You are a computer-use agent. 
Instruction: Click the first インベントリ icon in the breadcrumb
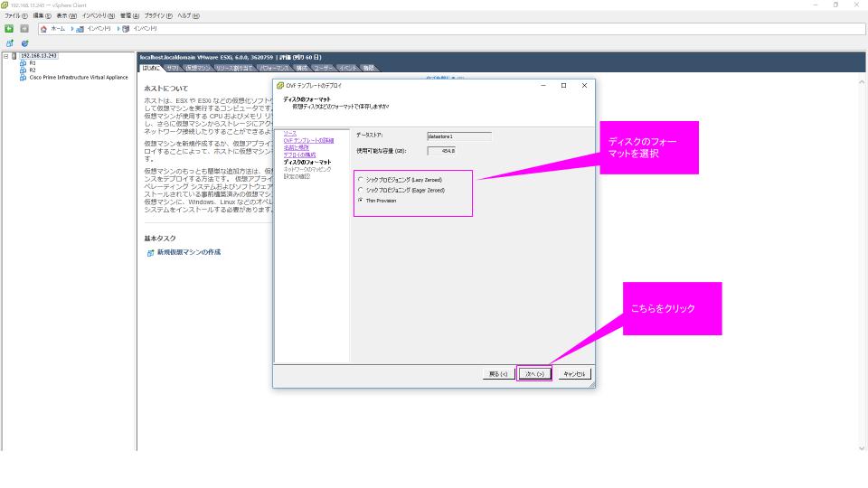pos(80,29)
